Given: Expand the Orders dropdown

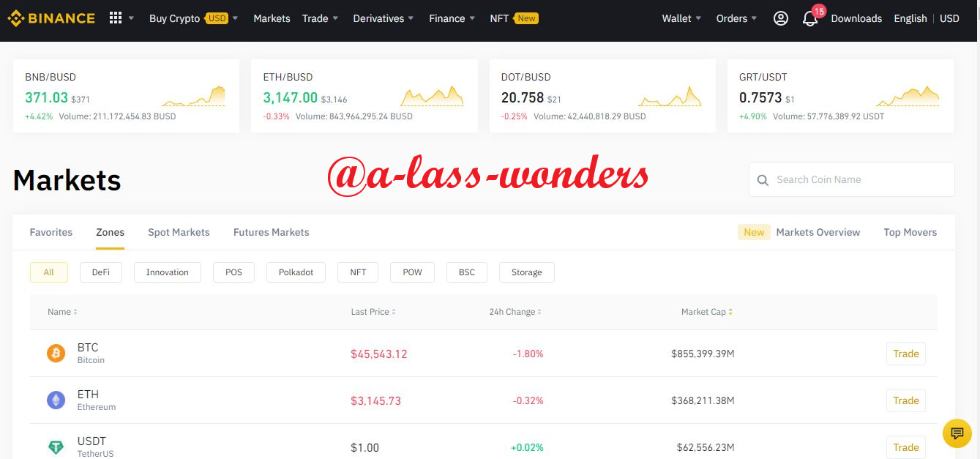Looking at the screenshot, I should click(x=737, y=18).
